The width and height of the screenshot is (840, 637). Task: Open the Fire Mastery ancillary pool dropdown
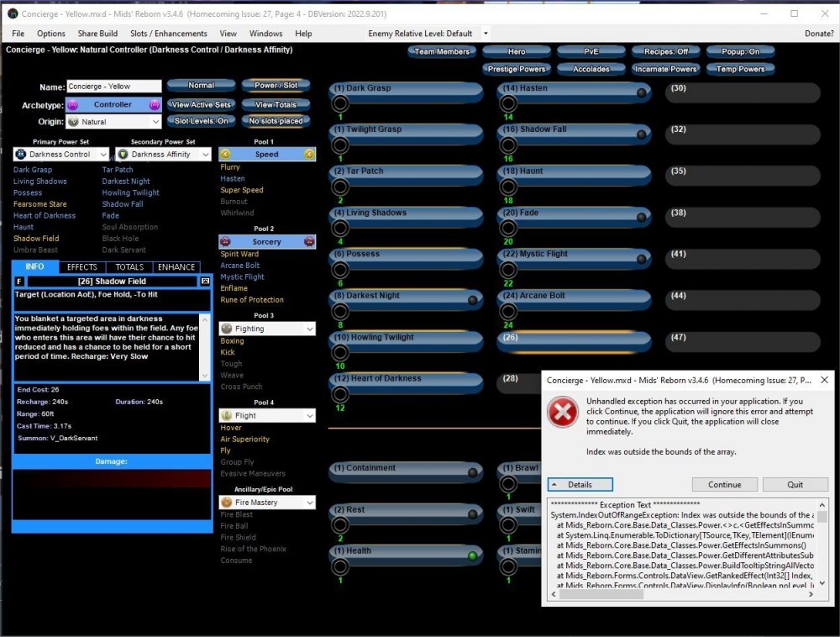coord(308,503)
